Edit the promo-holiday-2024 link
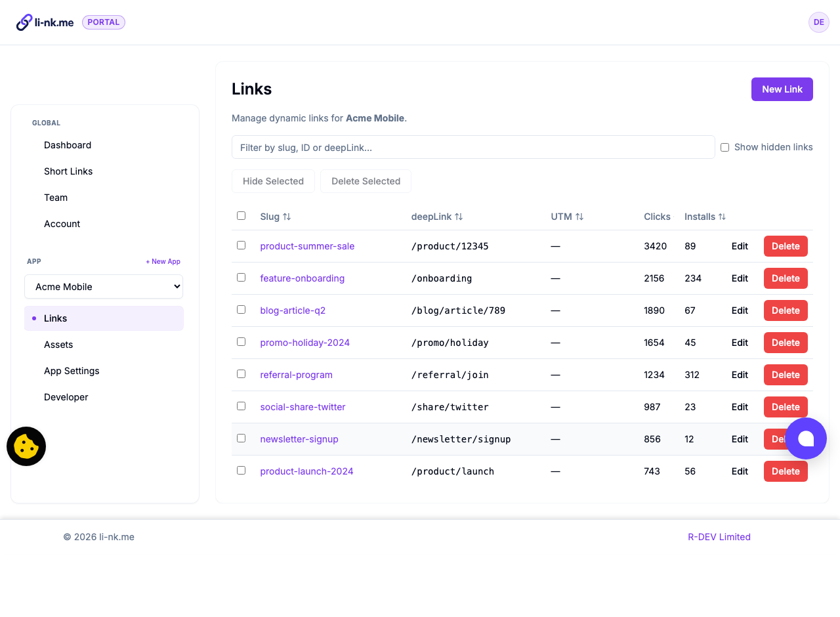Image resolution: width=840 pixels, height=617 pixels. coord(740,343)
